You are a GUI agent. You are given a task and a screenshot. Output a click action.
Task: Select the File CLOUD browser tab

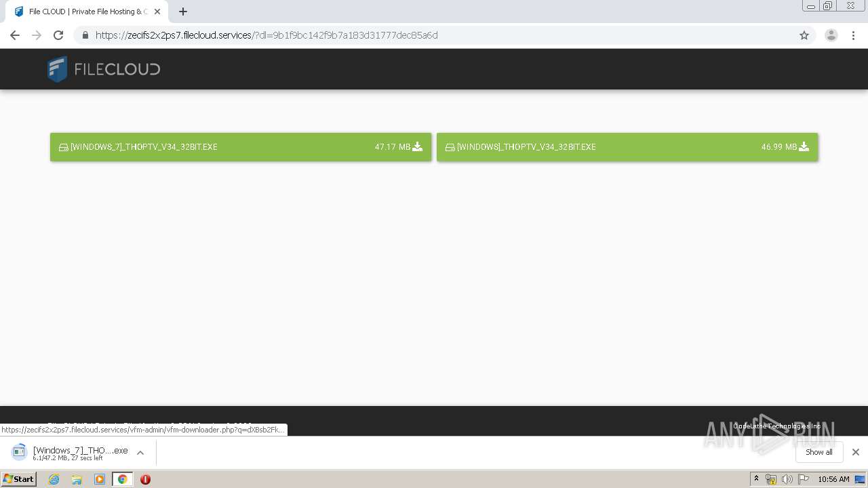(x=87, y=12)
